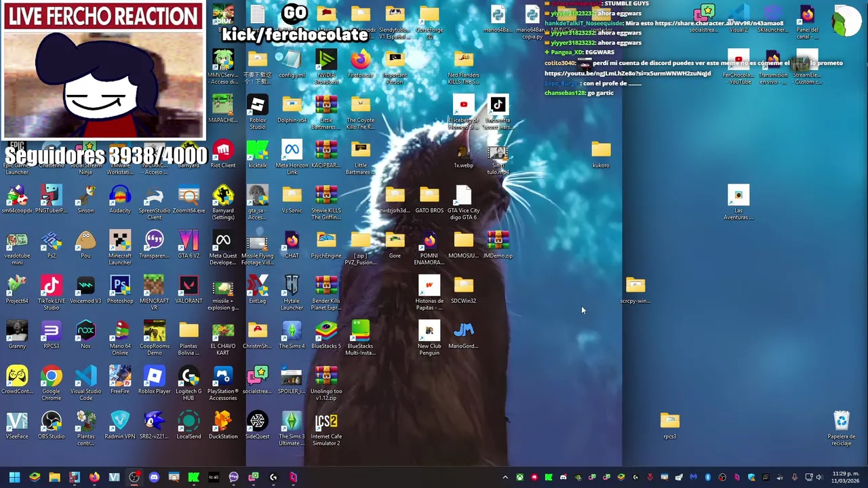Open the c.ai app on the taskbar
This screenshot has width=868, height=488.
coord(214,477)
